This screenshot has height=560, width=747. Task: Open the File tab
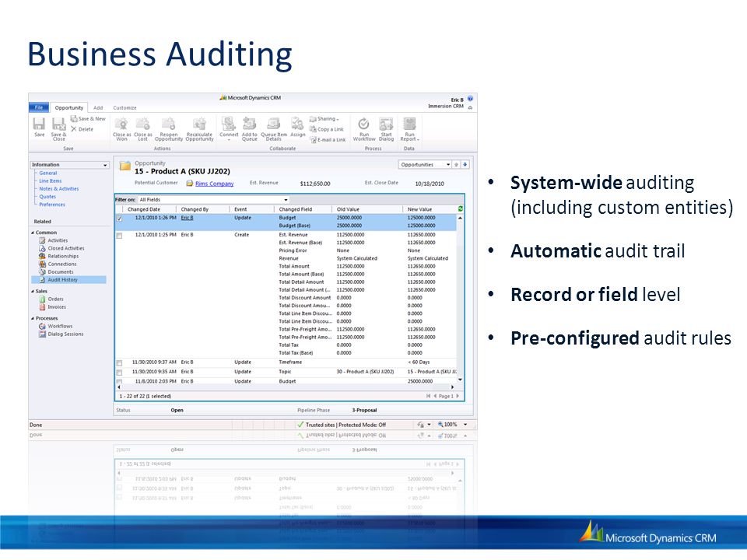pyautogui.click(x=39, y=107)
